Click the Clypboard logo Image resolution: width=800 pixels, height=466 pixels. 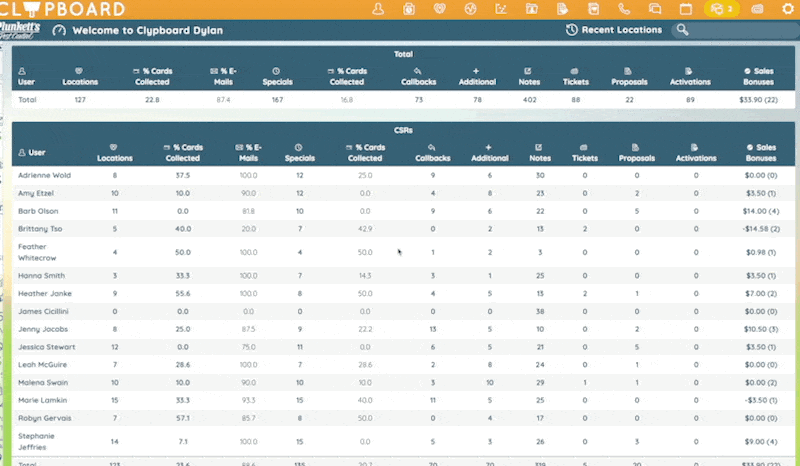pyautogui.click(x=62, y=9)
